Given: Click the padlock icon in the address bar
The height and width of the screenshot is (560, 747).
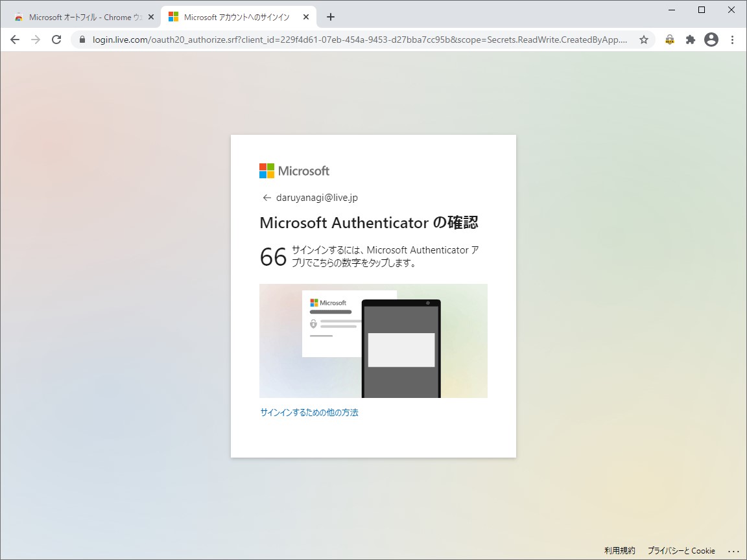Looking at the screenshot, I should click(81, 39).
